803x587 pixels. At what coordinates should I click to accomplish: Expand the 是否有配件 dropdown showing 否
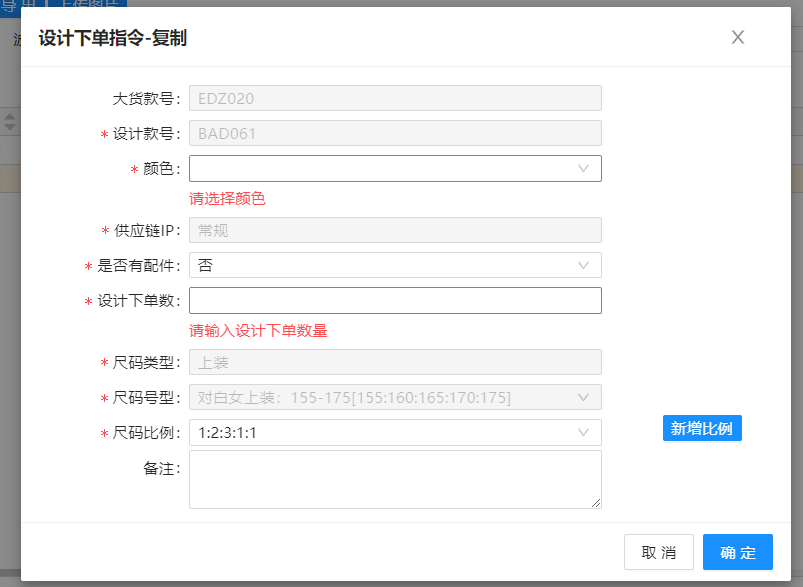click(395, 265)
